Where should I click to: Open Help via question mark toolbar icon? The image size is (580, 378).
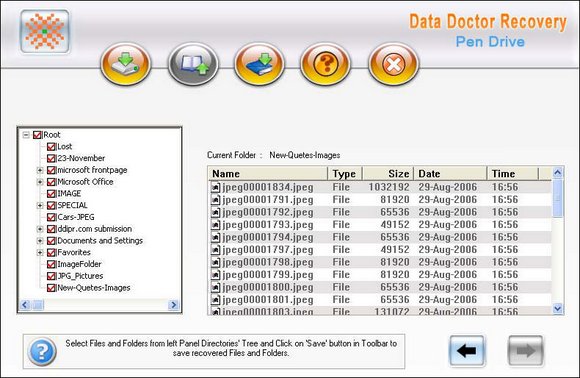(x=325, y=64)
